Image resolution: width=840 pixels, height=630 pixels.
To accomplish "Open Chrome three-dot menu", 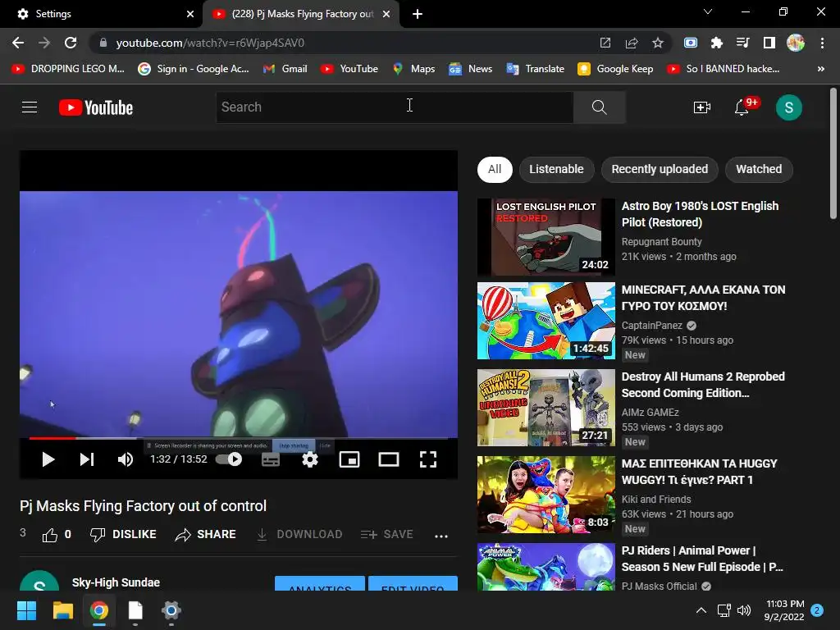I will (822, 43).
